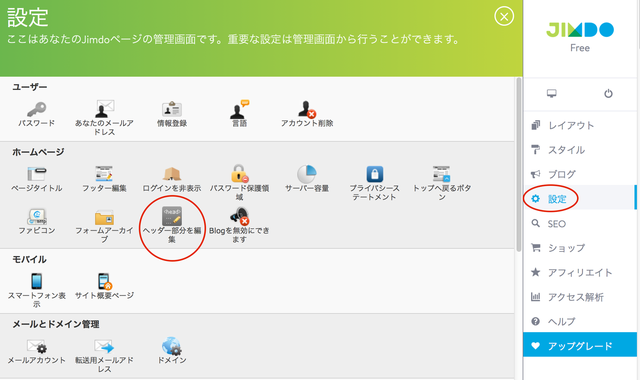Open サイト概要ページ mobile icon
This screenshot has height=380, width=640.
click(x=104, y=281)
